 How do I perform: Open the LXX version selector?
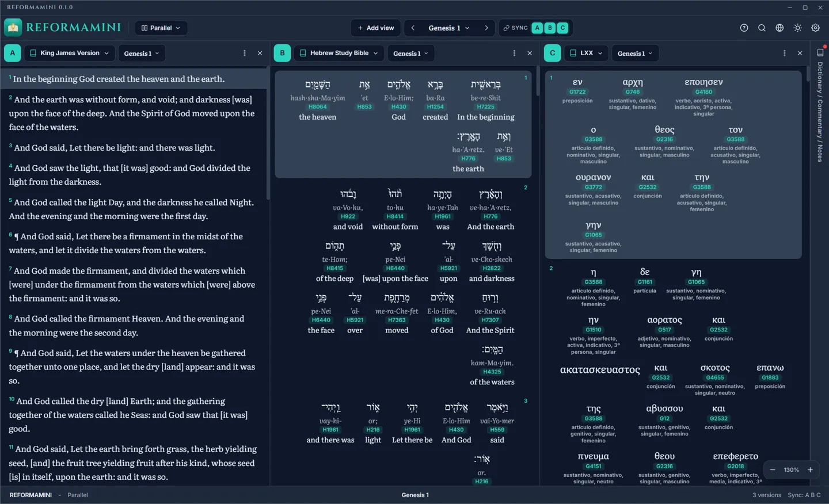pos(586,53)
